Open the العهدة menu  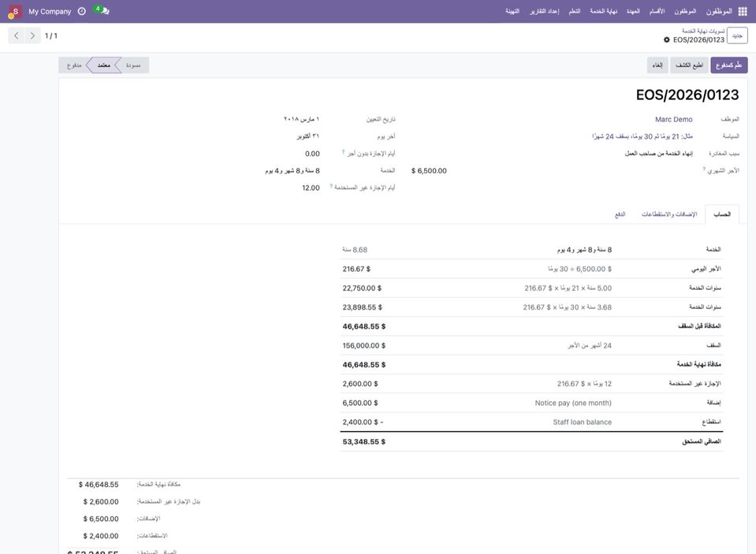click(633, 11)
